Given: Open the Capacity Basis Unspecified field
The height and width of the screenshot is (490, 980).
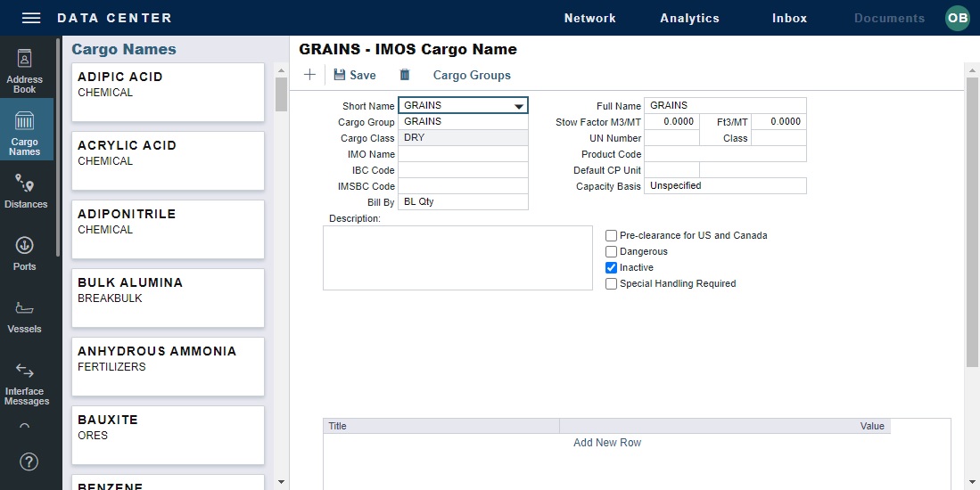Looking at the screenshot, I should point(725,186).
